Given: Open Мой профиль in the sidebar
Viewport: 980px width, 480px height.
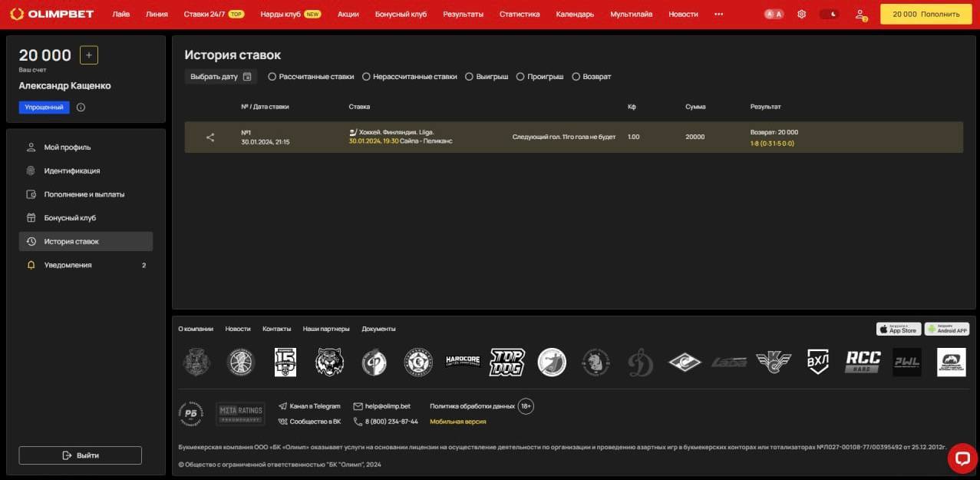Looking at the screenshot, I should 86,147.
